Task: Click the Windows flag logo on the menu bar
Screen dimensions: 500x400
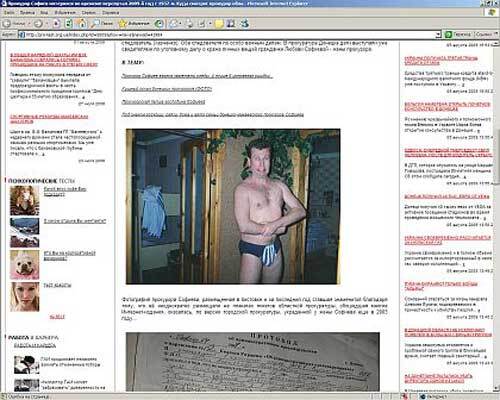Action: pos(491,12)
